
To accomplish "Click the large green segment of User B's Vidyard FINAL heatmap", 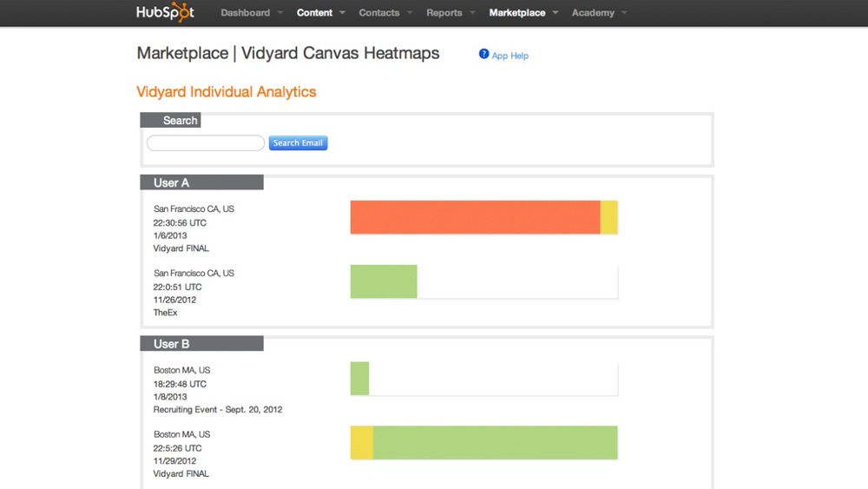I will [496, 442].
